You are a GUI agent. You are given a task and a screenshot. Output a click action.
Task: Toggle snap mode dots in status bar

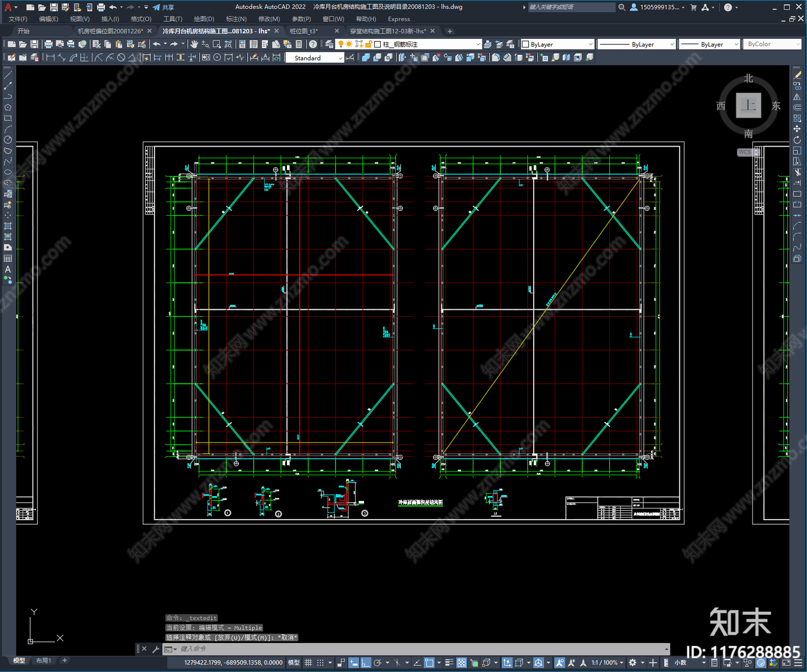[x=320, y=663]
